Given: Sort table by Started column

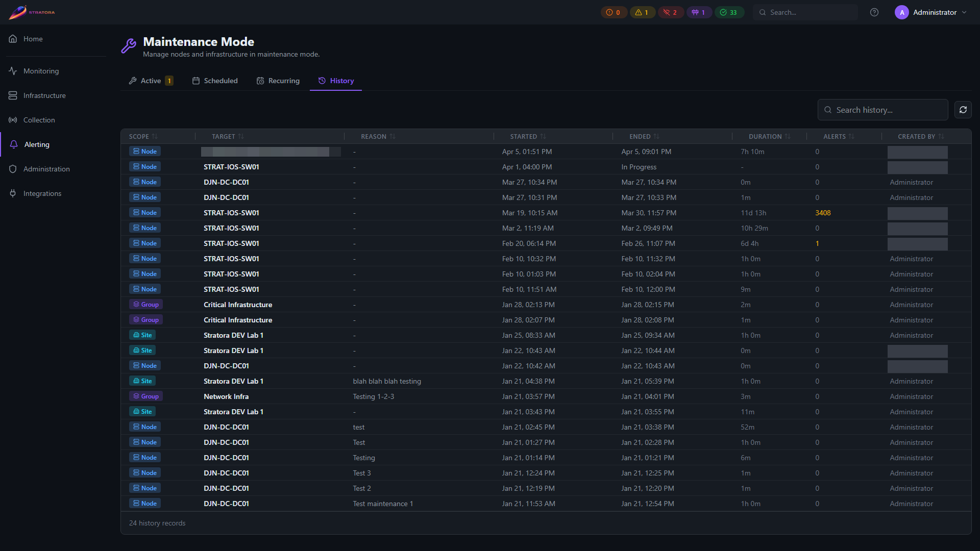Looking at the screenshot, I should point(528,136).
